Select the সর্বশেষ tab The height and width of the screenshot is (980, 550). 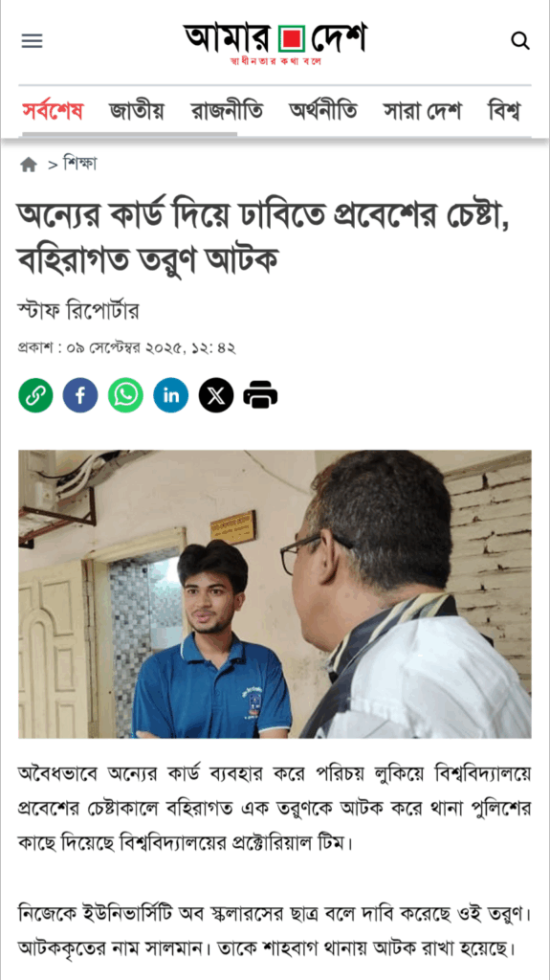[54, 112]
